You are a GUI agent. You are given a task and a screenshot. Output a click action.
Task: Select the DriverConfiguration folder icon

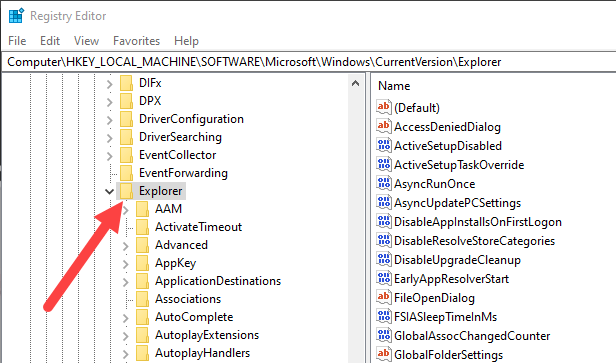[x=126, y=119]
